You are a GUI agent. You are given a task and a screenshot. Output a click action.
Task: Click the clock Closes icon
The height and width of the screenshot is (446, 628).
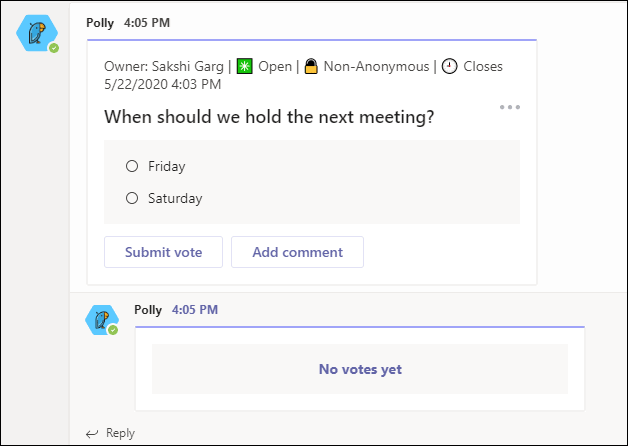pos(450,67)
